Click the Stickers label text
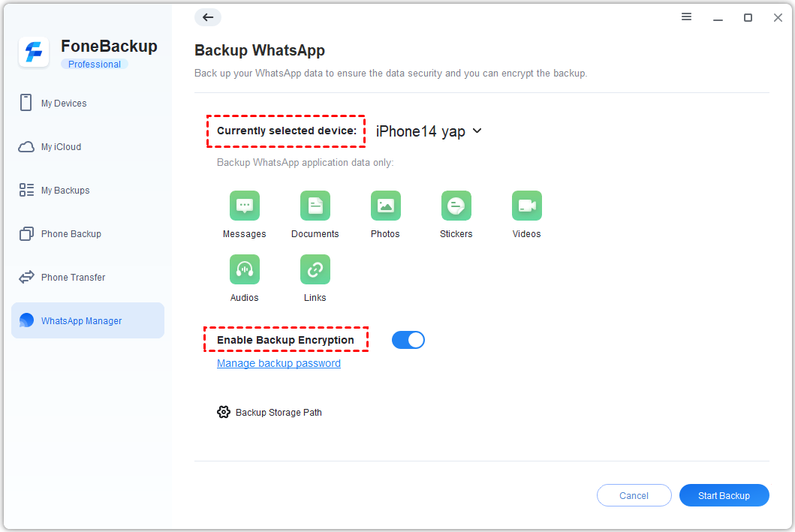 click(456, 234)
